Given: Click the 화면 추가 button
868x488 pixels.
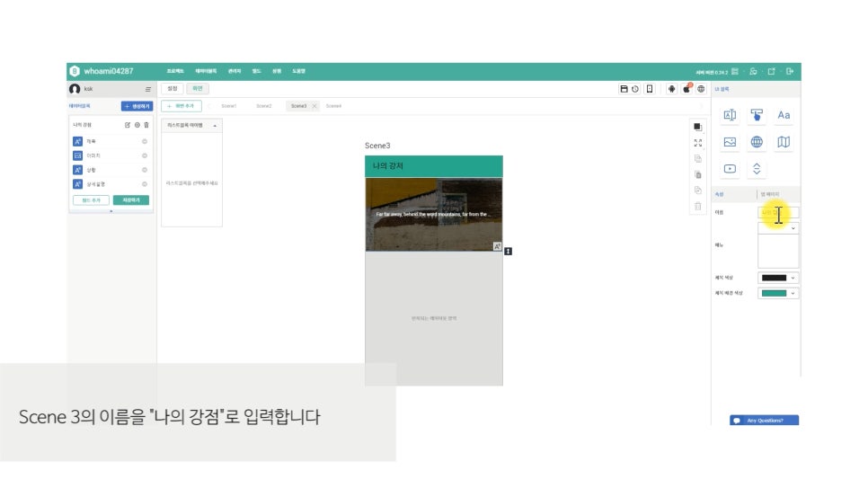Looking at the screenshot, I should click(182, 106).
